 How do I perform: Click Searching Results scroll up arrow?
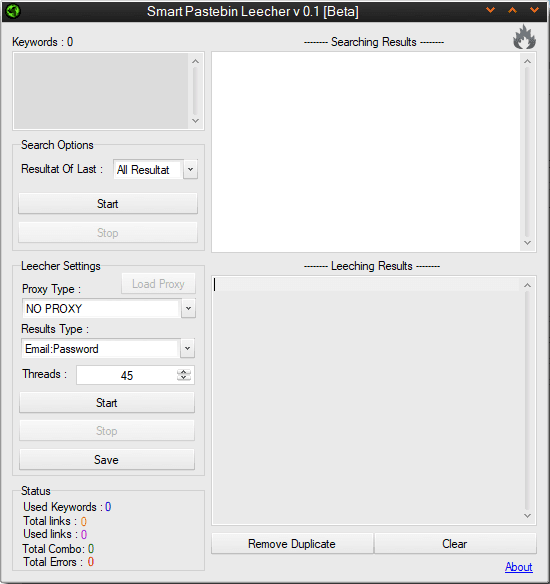click(x=527, y=61)
